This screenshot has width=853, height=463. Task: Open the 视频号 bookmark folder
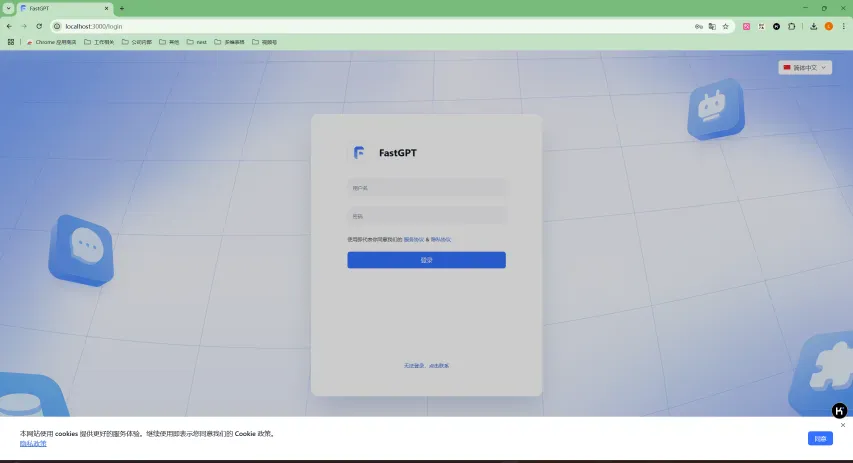(264, 42)
